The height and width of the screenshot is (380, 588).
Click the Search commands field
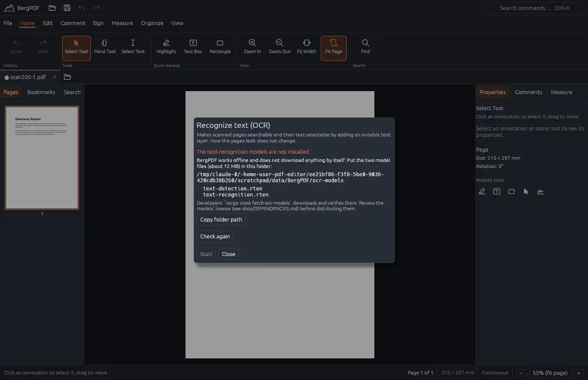534,8
